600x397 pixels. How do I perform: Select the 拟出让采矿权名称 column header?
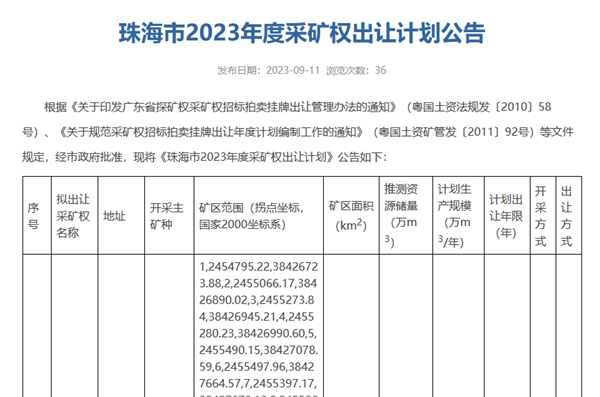(x=73, y=216)
